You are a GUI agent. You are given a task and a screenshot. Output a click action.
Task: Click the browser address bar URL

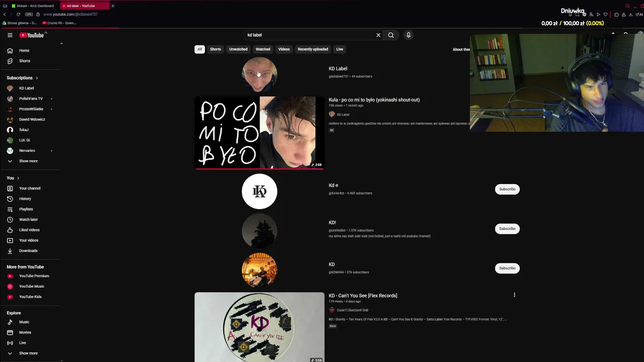tap(70, 14)
